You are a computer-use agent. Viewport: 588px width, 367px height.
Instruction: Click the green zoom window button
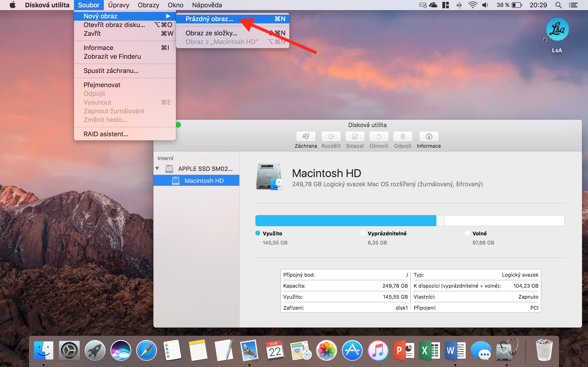(178, 125)
